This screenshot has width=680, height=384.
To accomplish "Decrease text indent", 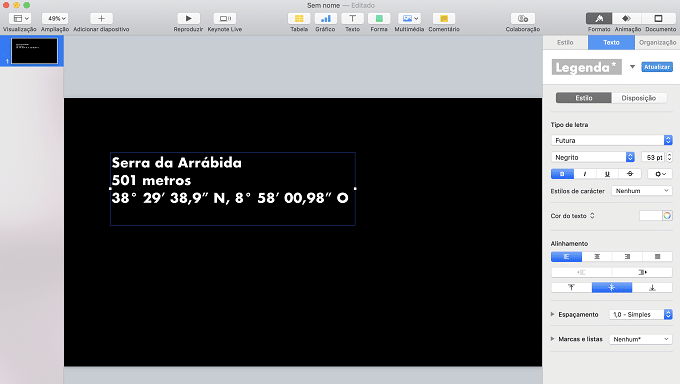I will 581,272.
